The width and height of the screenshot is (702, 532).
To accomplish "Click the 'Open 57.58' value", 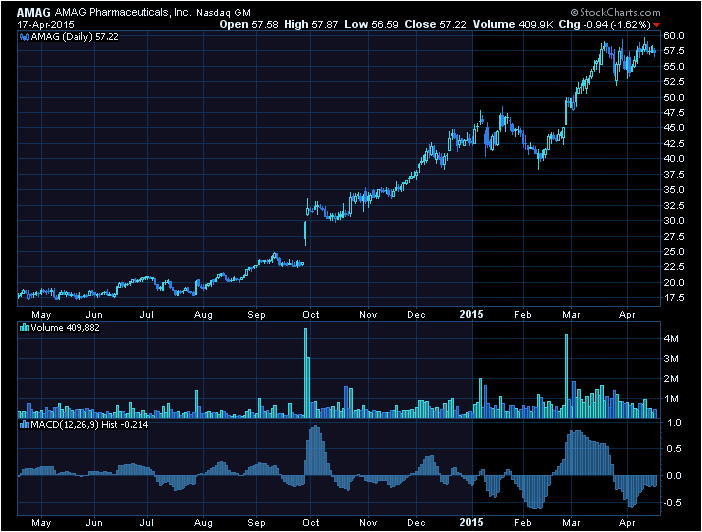I will [249, 25].
